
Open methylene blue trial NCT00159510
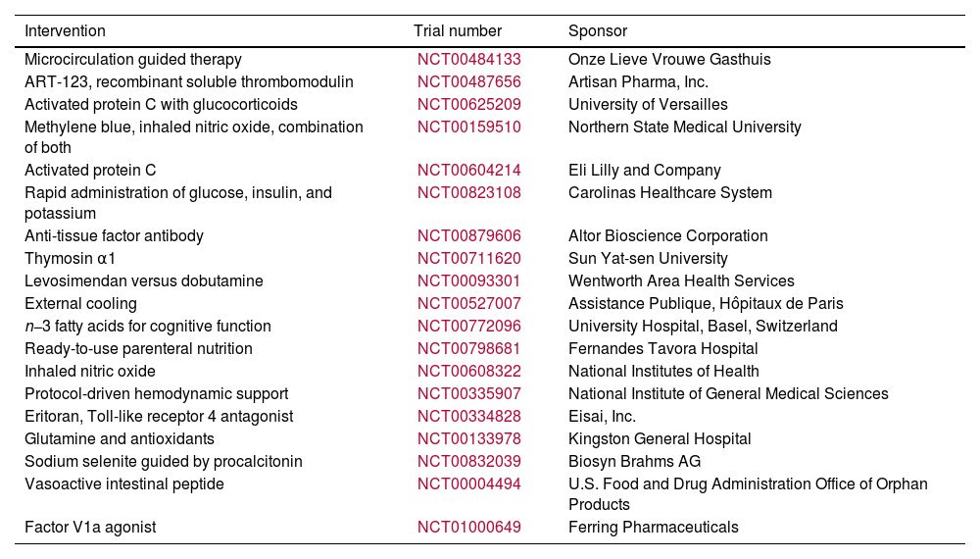(468, 127)
